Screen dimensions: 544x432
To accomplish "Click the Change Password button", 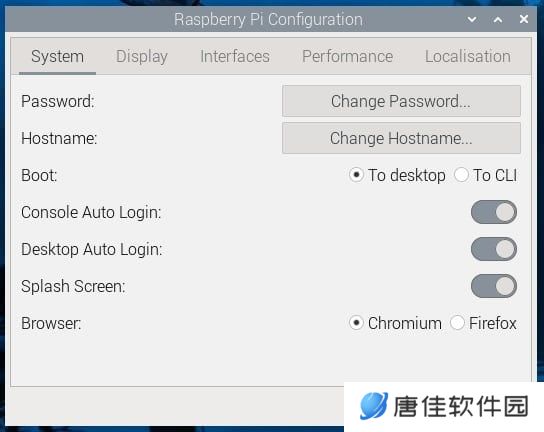I will pos(401,101).
